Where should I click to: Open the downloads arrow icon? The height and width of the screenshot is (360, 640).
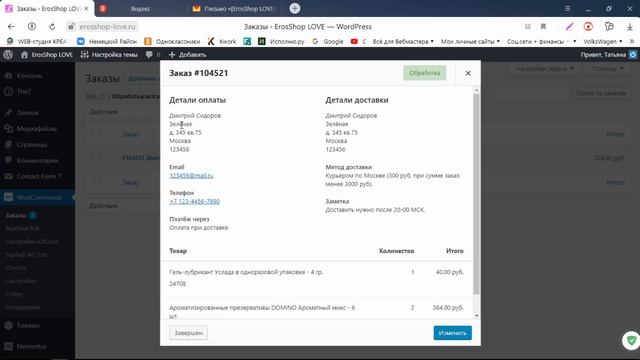(629, 27)
